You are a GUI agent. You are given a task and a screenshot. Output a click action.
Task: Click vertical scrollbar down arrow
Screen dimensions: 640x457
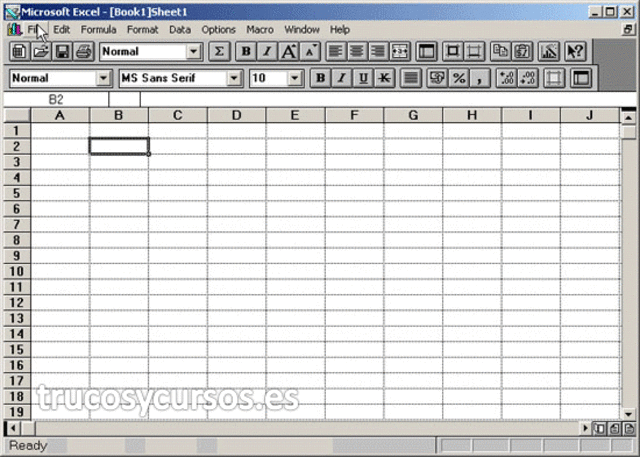[628, 414]
